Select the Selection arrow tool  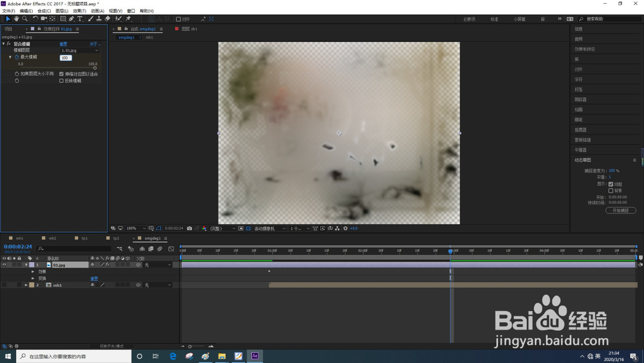[7, 19]
